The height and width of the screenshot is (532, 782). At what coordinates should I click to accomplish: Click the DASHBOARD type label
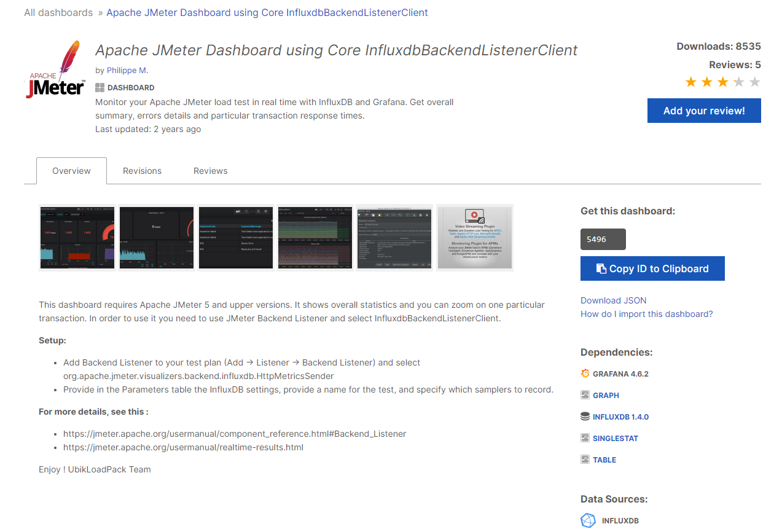[x=131, y=88]
